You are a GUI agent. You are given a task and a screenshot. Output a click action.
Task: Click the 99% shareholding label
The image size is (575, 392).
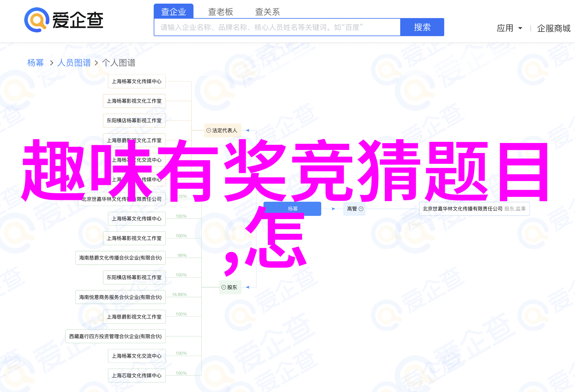click(182, 255)
